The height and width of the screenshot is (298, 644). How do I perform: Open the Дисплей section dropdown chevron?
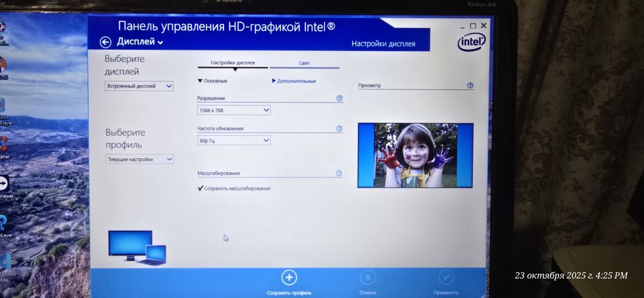[x=160, y=43]
